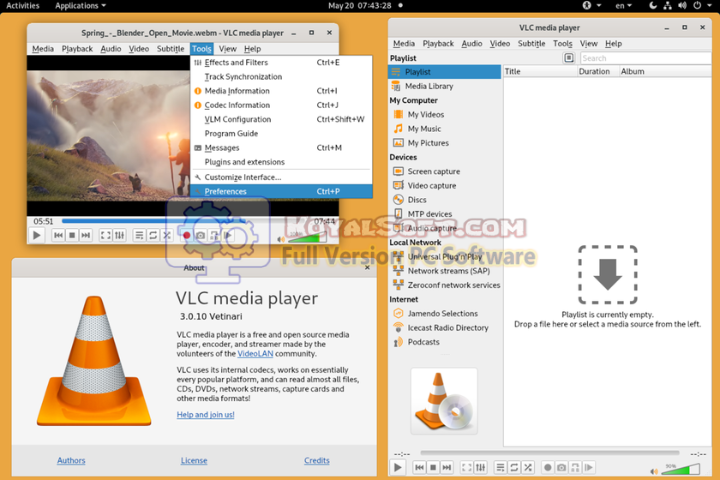
Task: Open Video menu in the Spring movie window
Action: 139,49
